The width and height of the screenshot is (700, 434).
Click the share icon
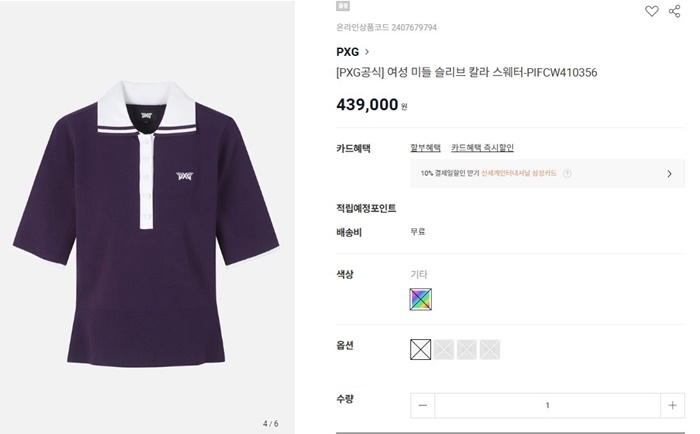[x=674, y=11]
